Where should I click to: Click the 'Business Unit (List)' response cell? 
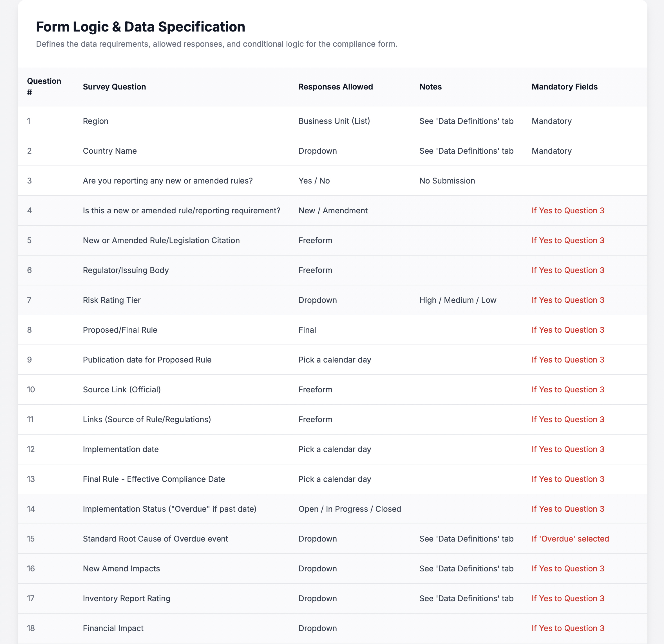pos(334,121)
